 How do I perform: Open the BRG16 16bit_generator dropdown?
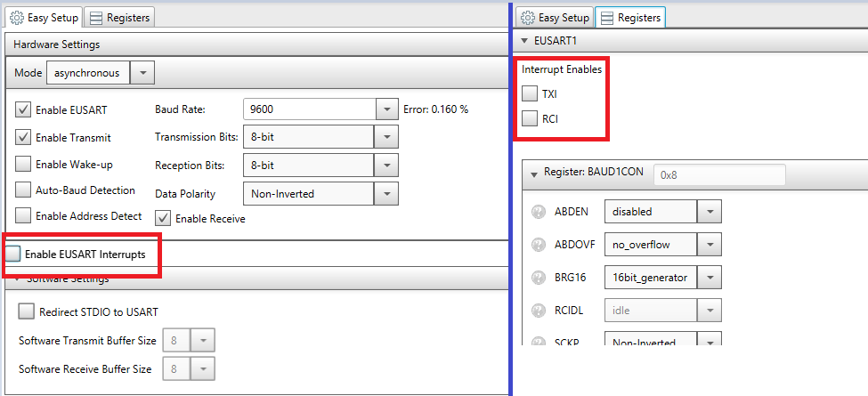point(710,277)
